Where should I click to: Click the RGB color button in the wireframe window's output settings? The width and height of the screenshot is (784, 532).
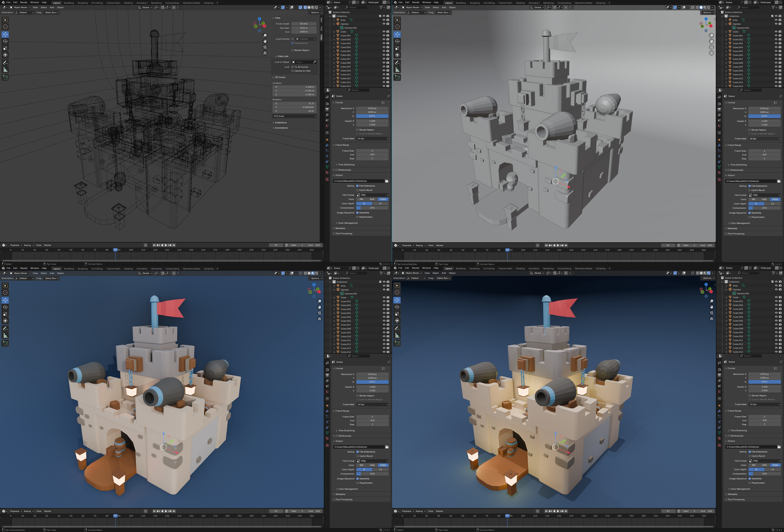372,199
